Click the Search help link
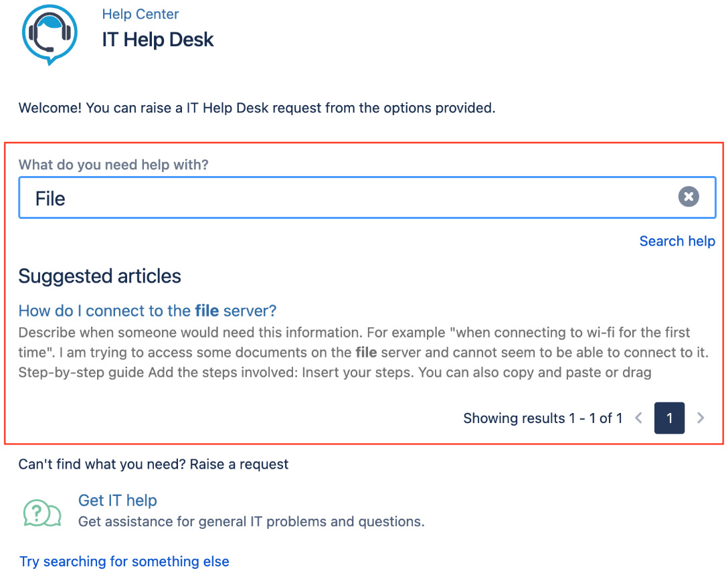This screenshot has width=728, height=573. pos(677,241)
